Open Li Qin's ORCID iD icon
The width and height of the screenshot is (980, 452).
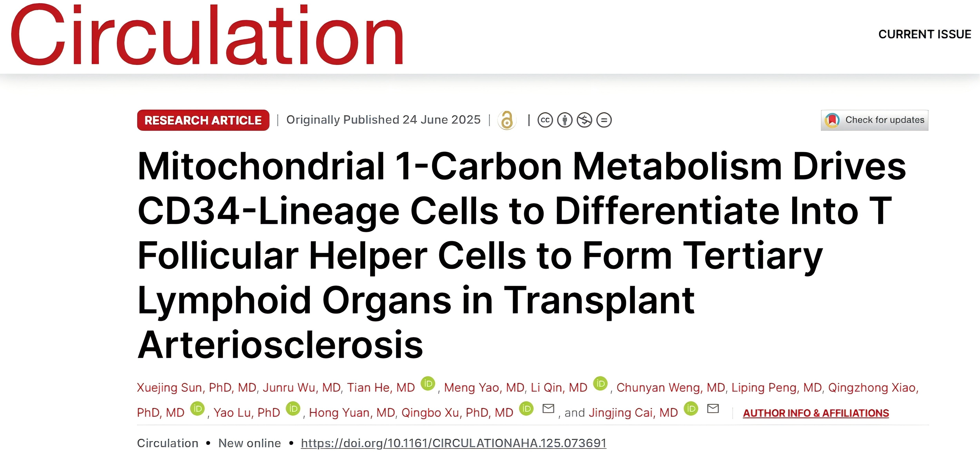(601, 384)
